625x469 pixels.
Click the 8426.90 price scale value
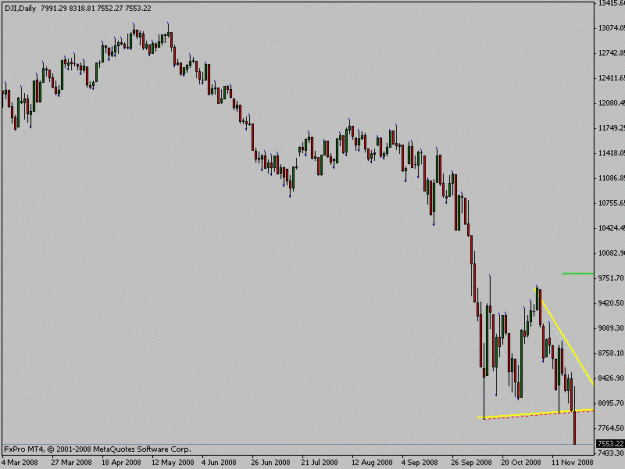611,378
